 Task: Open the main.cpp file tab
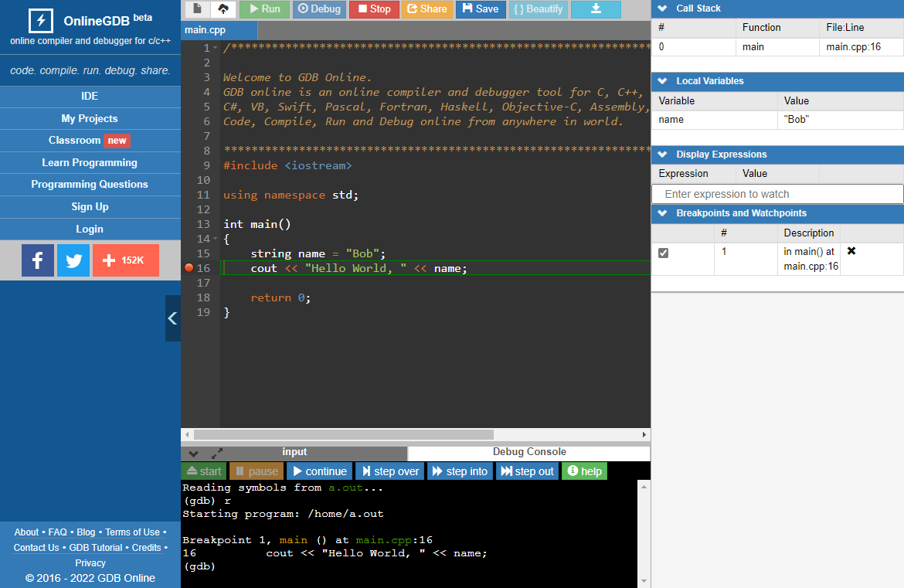click(x=206, y=30)
